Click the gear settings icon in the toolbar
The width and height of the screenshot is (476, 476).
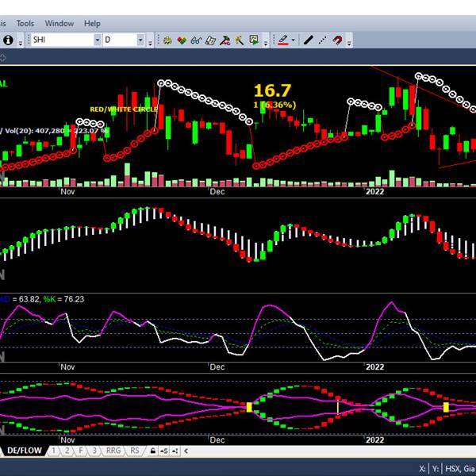click(x=167, y=40)
